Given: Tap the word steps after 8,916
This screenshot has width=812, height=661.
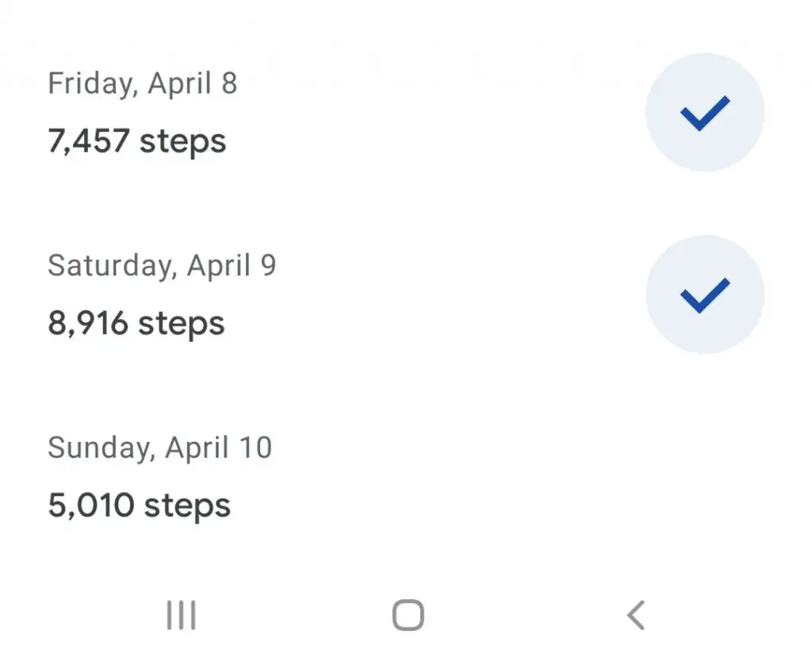Looking at the screenshot, I should pyautogui.click(x=182, y=325).
